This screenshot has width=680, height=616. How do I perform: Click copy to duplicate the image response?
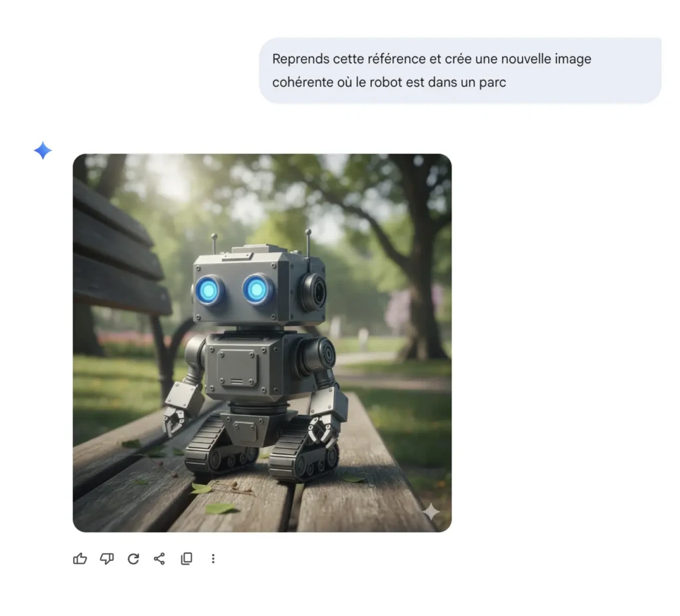(187, 558)
